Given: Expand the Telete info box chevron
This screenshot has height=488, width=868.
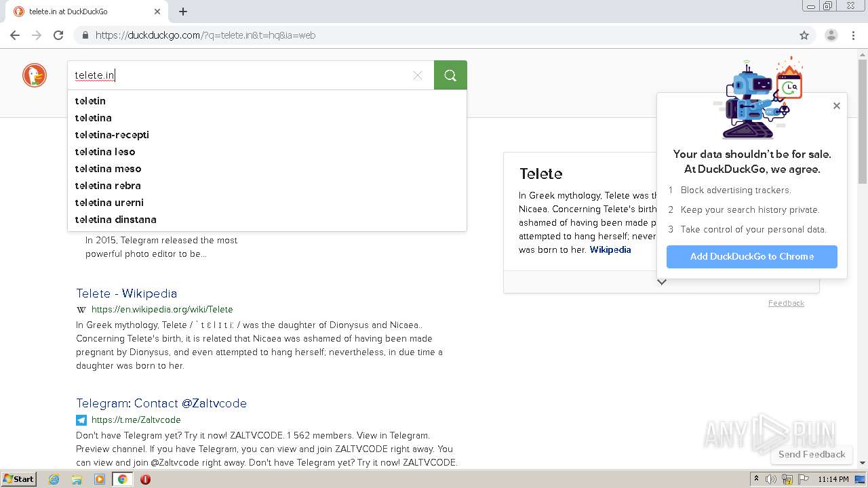Looking at the screenshot, I should point(662,282).
